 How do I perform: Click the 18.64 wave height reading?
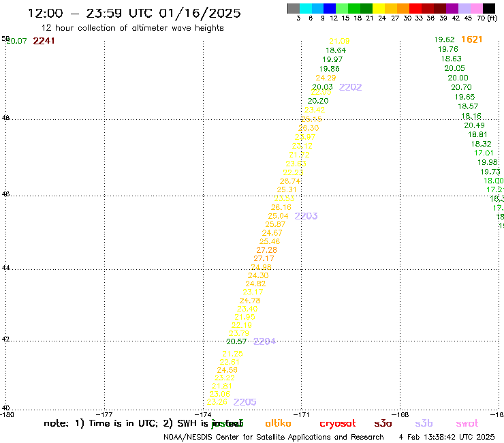pyautogui.click(x=336, y=50)
